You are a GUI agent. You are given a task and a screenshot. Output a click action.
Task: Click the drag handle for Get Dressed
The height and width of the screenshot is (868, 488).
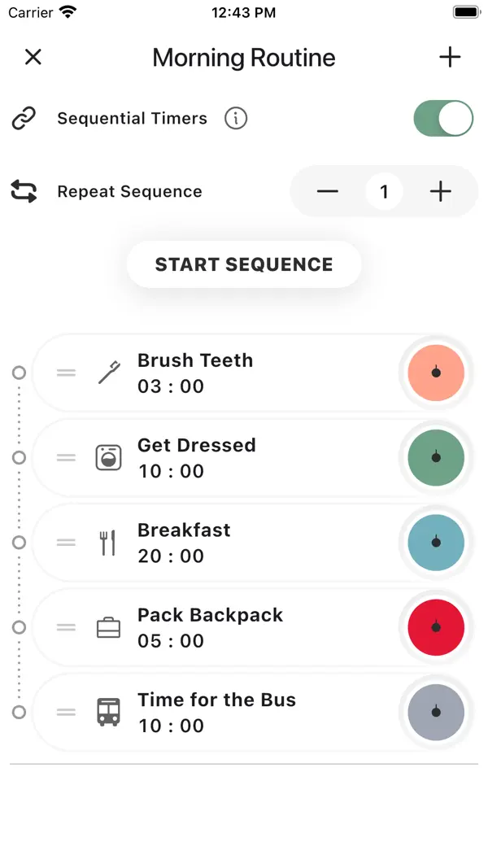[66, 457]
